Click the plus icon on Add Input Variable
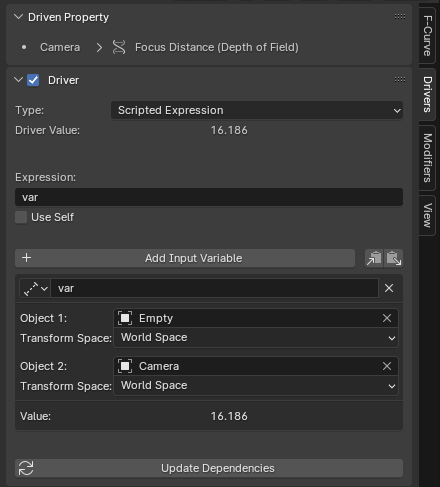 (26, 258)
